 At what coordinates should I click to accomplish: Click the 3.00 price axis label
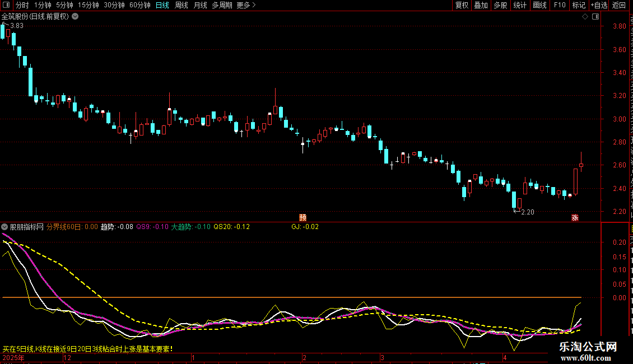(x=619, y=119)
